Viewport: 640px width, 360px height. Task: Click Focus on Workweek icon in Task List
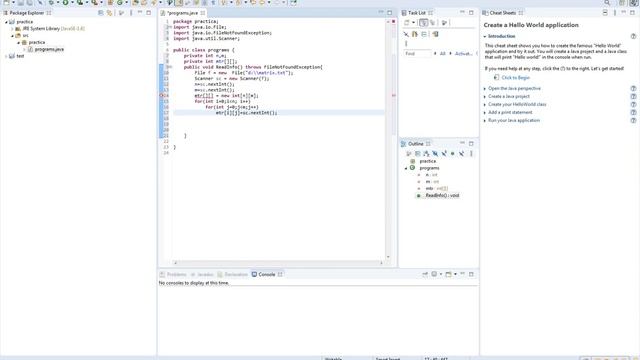[444, 23]
